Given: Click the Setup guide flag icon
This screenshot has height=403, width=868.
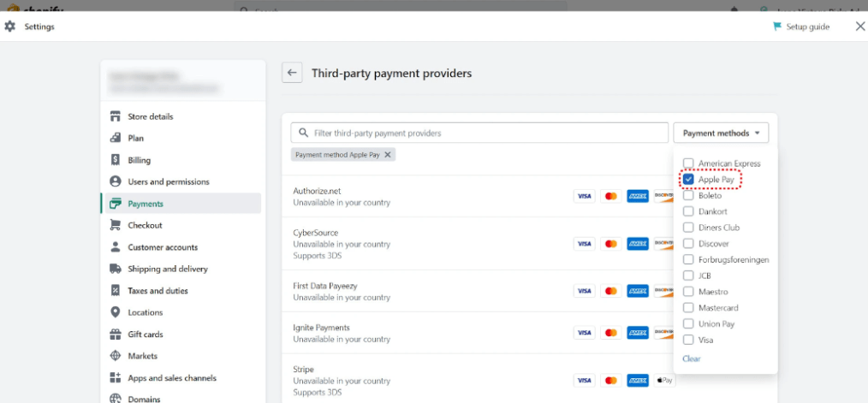Looking at the screenshot, I should (777, 27).
